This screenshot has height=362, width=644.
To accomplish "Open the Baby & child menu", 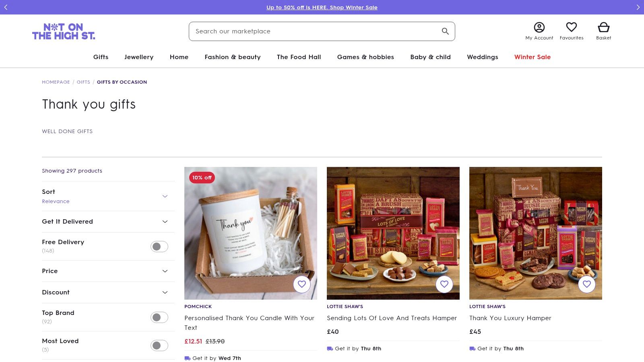I will click(x=431, y=57).
